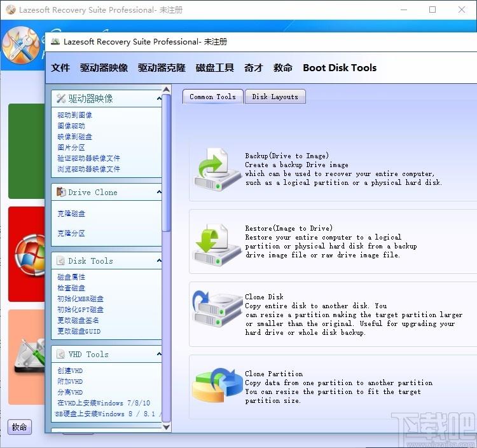Viewport: 477px width, 448px height.
Task: Click the green tile in background window
Action: (27, 151)
